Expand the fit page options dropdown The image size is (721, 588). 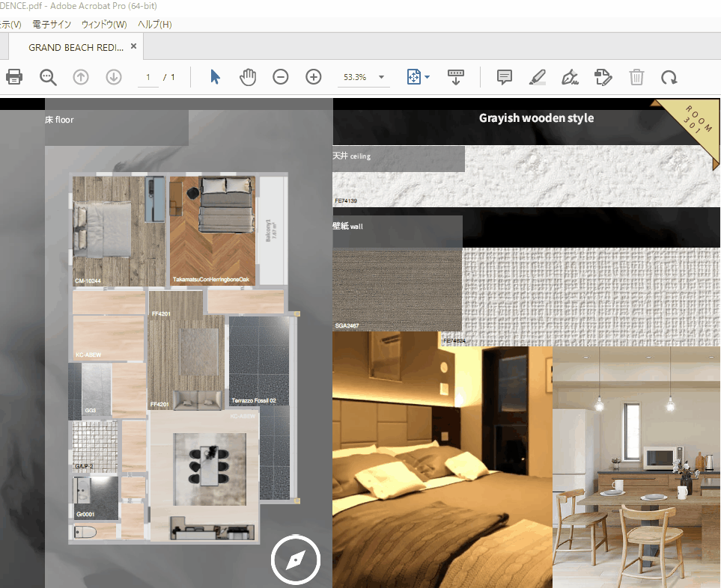pyautogui.click(x=427, y=77)
